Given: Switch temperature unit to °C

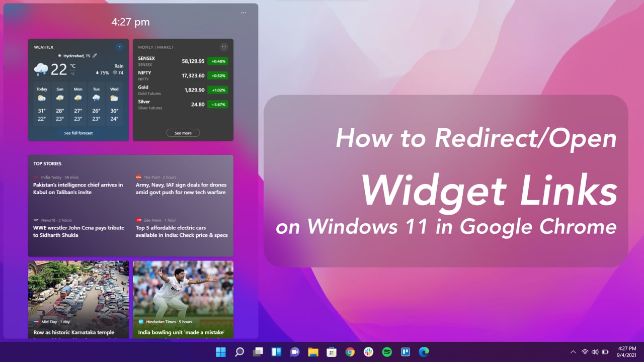Looking at the screenshot, I should (73, 66).
